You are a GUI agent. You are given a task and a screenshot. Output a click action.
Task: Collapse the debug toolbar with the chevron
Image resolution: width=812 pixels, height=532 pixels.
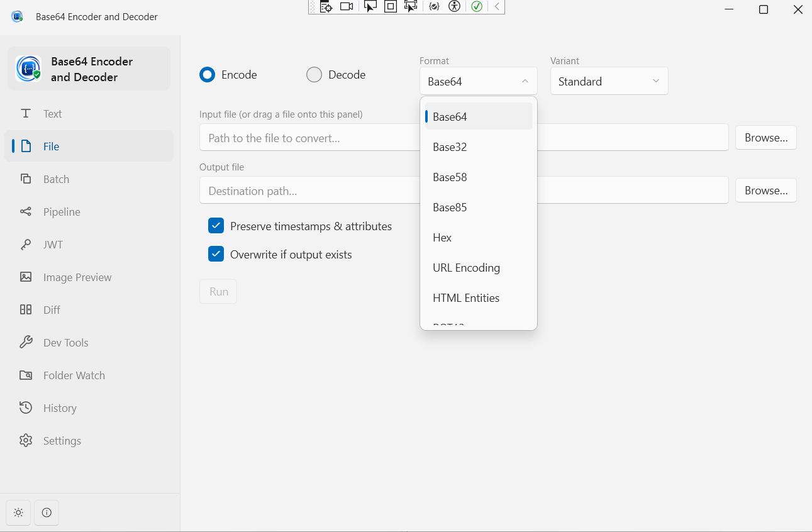pos(497,6)
